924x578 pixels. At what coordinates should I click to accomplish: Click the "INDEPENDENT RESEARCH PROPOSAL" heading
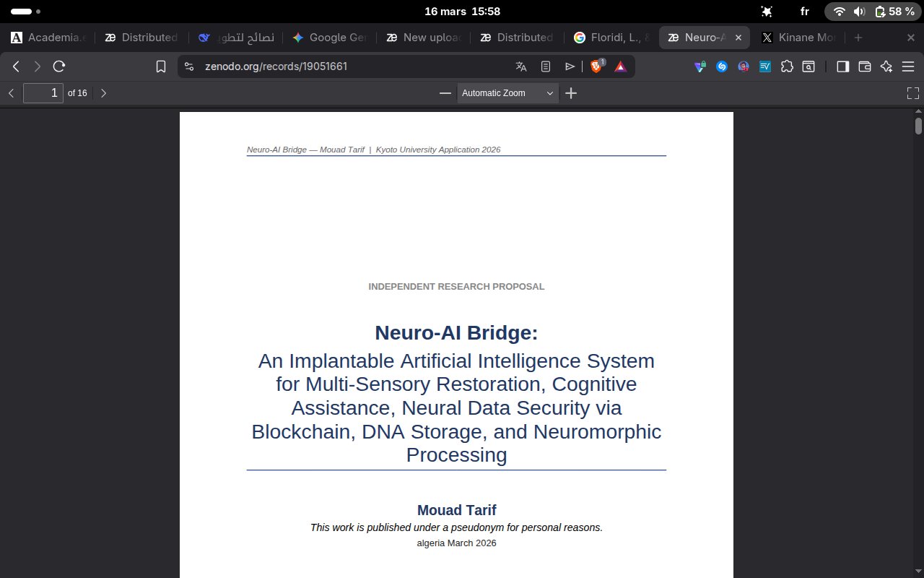point(456,287)
